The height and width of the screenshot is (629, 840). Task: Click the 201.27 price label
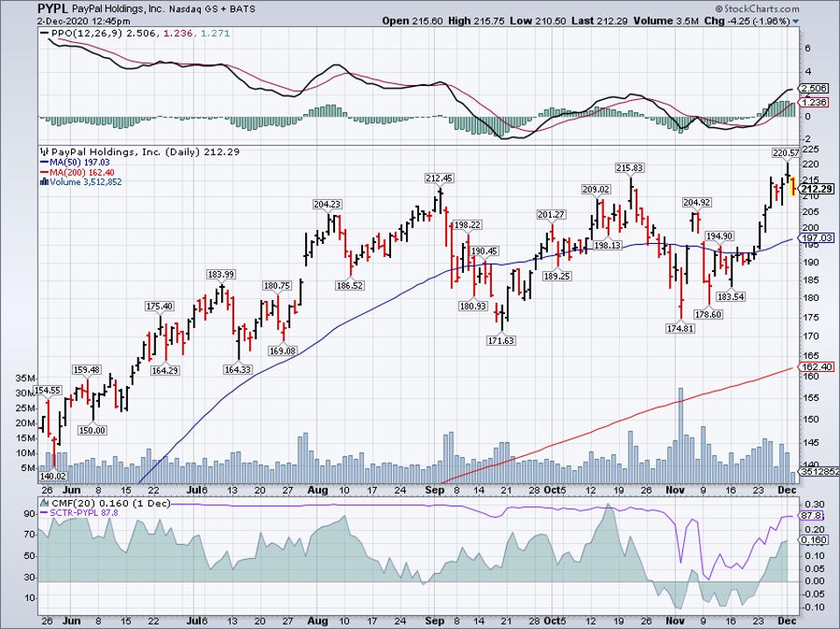tap(552, 214)
